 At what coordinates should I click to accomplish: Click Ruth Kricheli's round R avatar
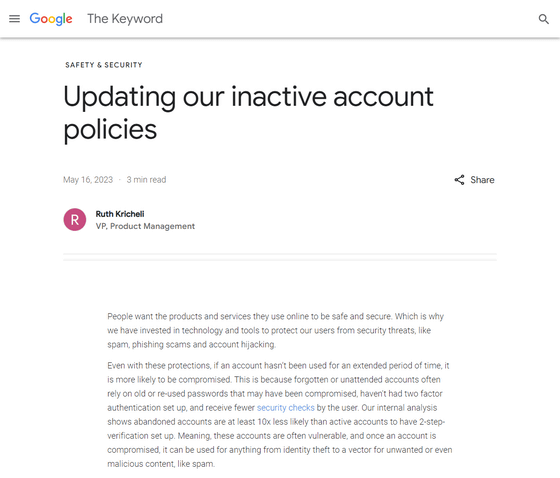pos(75,220)
